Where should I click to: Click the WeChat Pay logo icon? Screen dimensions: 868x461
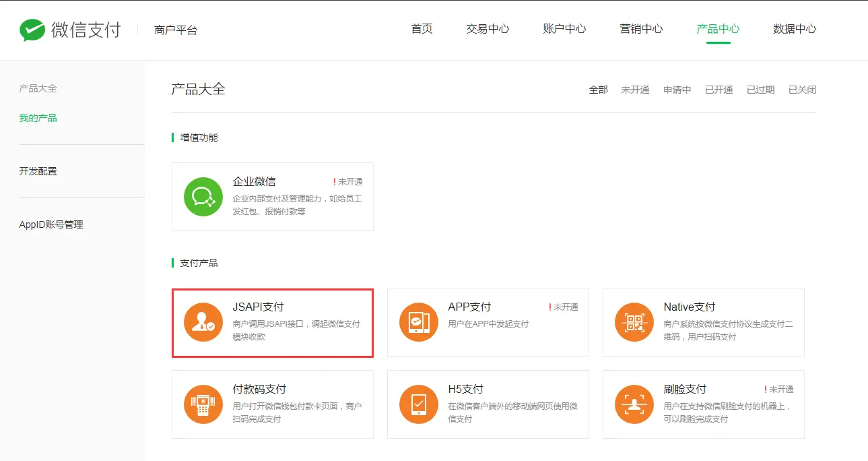(32, 30)
